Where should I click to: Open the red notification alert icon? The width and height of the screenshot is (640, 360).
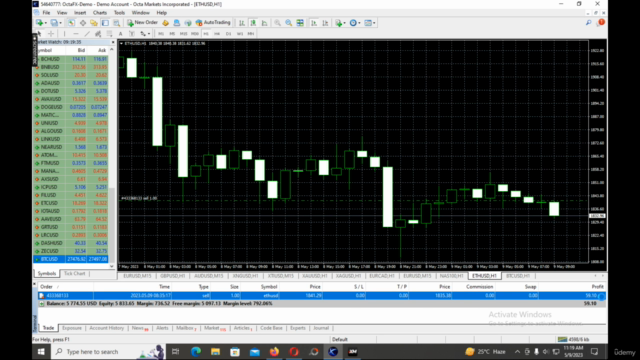coord(601,22)
